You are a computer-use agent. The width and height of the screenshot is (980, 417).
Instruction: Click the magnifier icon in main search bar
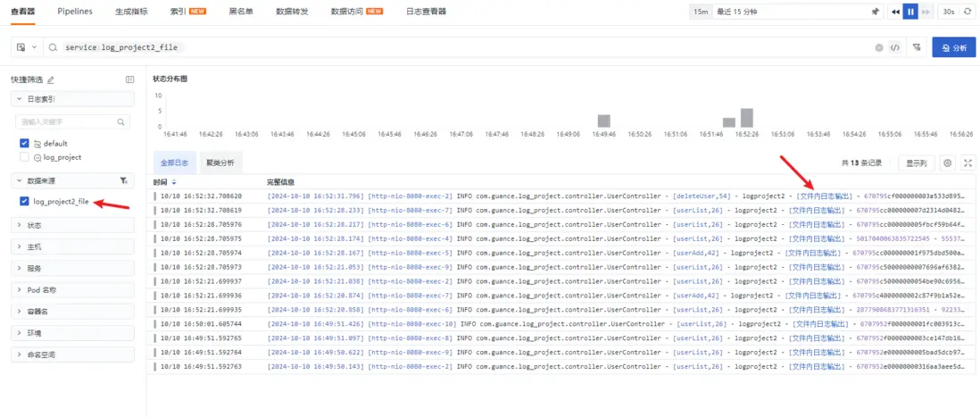[54, 47]
